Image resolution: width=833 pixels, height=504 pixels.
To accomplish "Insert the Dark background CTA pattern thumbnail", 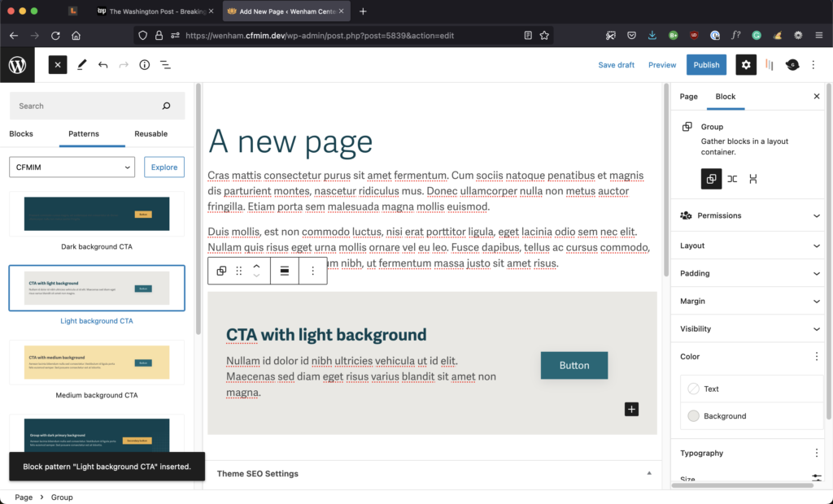I will pyautogui.click(x=97, y=214).
